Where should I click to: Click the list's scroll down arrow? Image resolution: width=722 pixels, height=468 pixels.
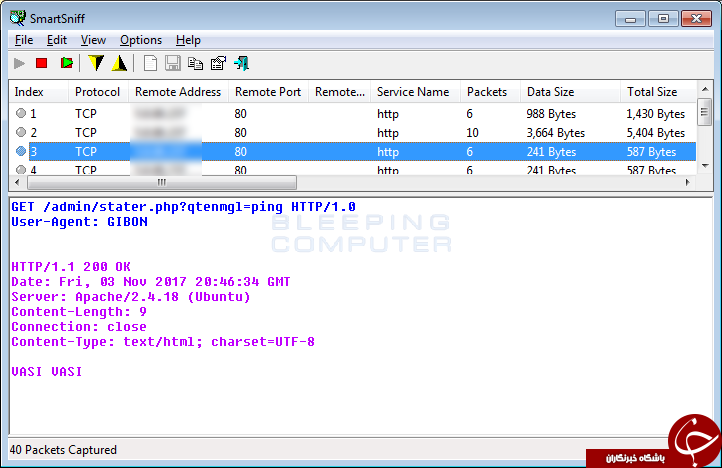point(705,166)
